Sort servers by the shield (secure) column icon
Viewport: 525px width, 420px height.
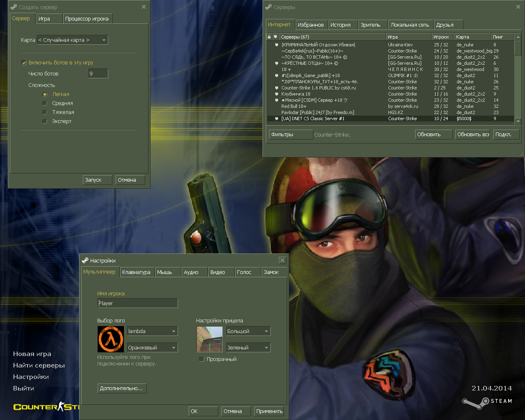click(x=276, y=37)
